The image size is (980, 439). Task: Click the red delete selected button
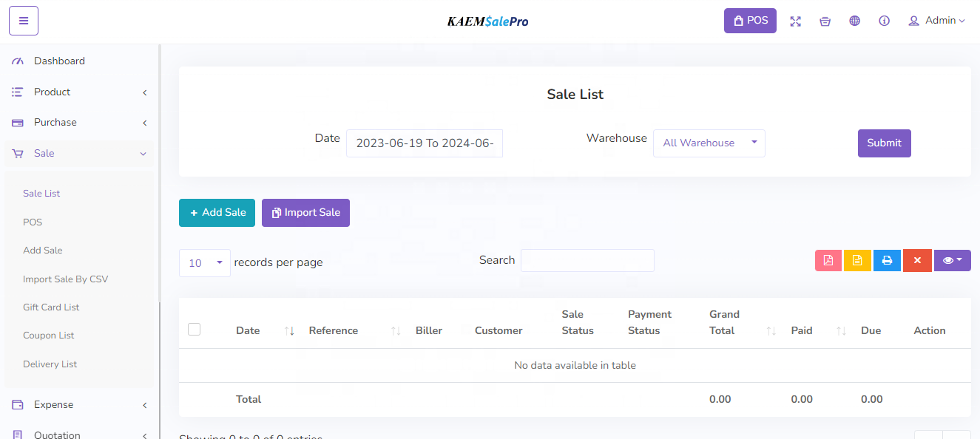[916, 260]
